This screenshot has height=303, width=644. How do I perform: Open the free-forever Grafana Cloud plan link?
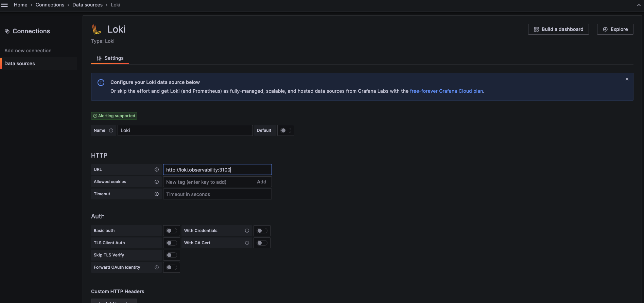446,91
